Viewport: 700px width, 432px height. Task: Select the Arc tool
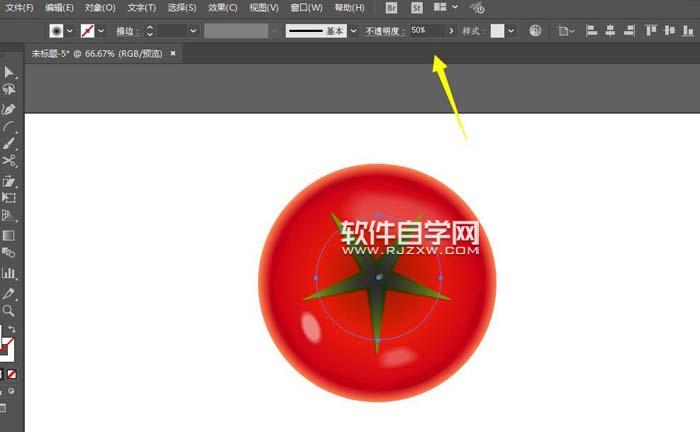(x=8, y=127)
